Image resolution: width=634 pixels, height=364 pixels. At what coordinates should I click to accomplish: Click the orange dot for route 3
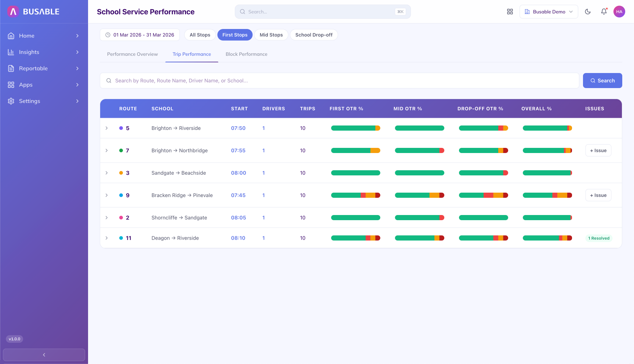click(121, 173)
